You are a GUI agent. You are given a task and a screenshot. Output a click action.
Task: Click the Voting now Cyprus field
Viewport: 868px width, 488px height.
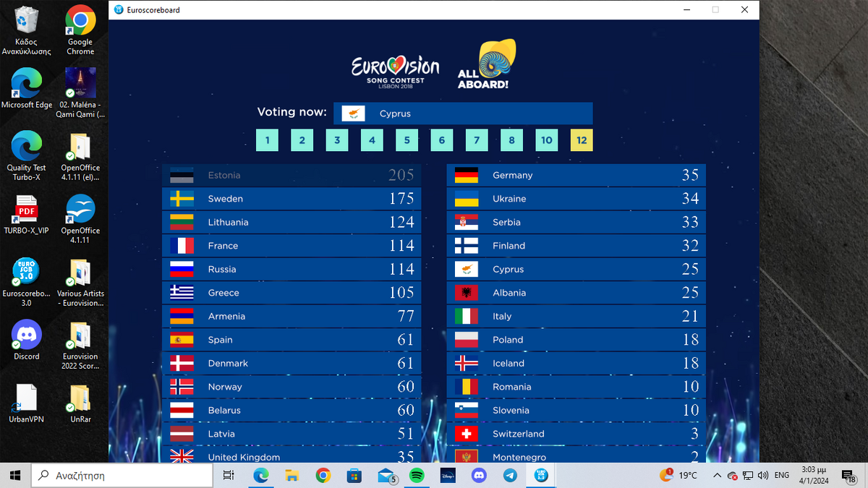tap(463, 114)
